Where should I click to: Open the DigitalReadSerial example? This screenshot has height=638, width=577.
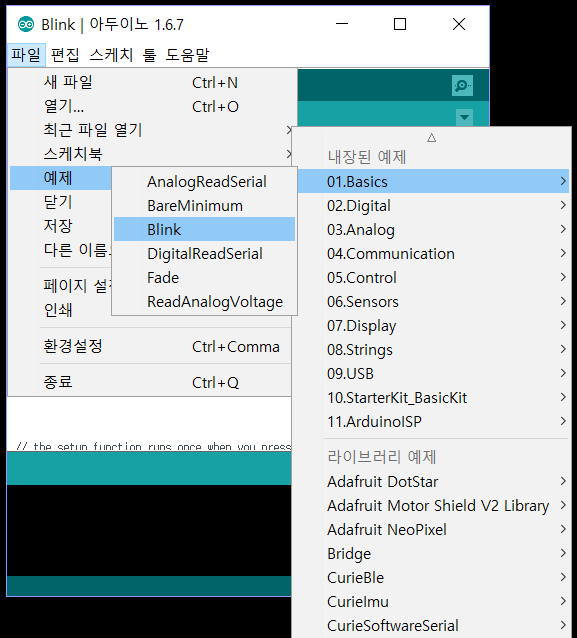204,253
